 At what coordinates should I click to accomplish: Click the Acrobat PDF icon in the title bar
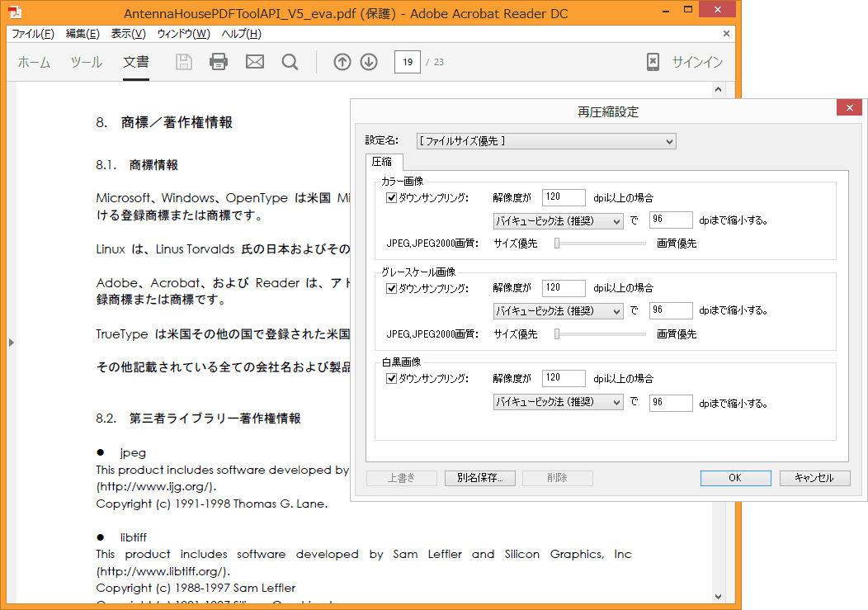coord(15,12)
